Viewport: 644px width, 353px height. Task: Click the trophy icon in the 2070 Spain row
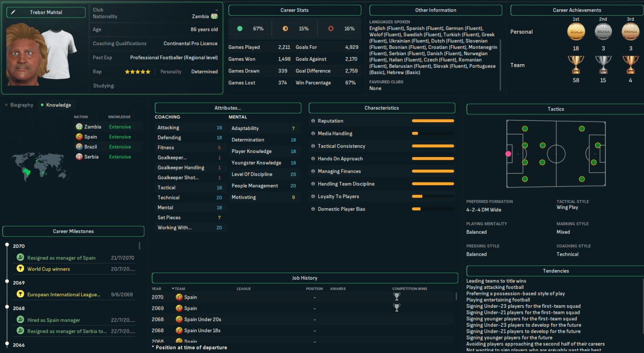(396, 297)
